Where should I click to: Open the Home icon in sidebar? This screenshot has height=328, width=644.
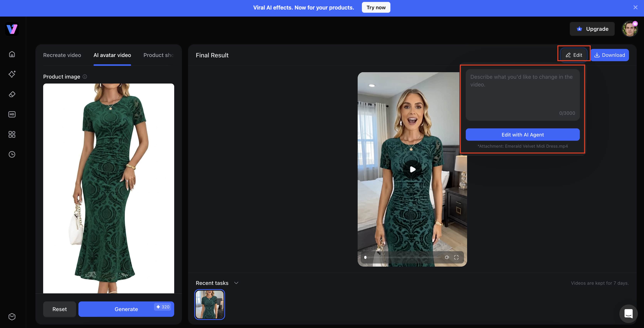coord(12,54)
